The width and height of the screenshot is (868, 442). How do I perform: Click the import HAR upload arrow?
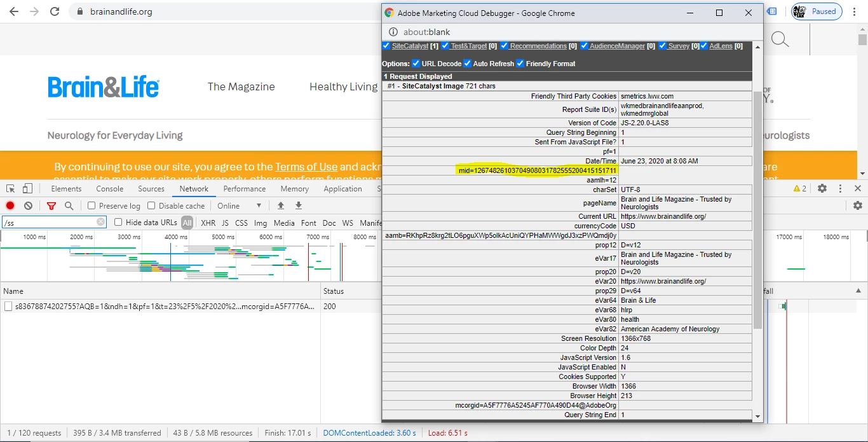point(280,205)
